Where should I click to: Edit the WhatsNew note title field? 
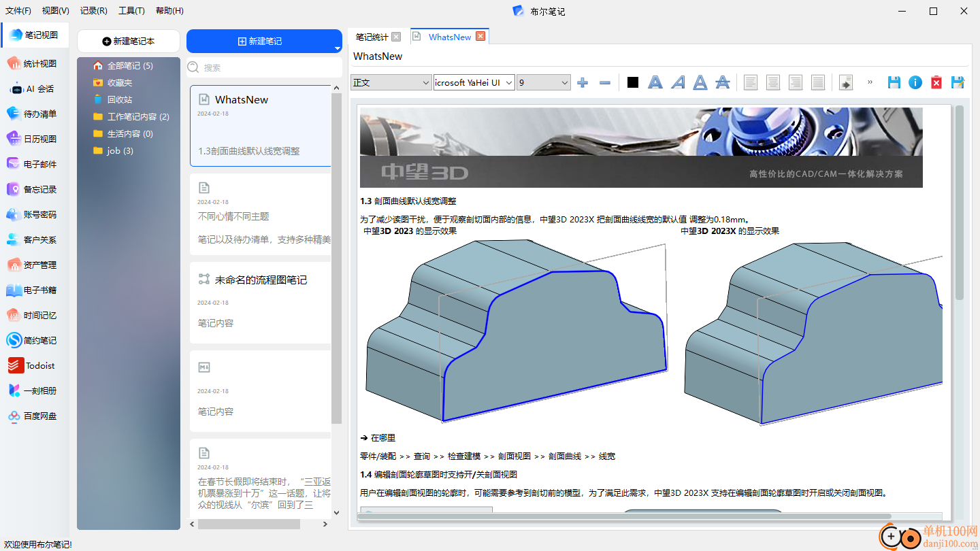[x=659, y=56]
